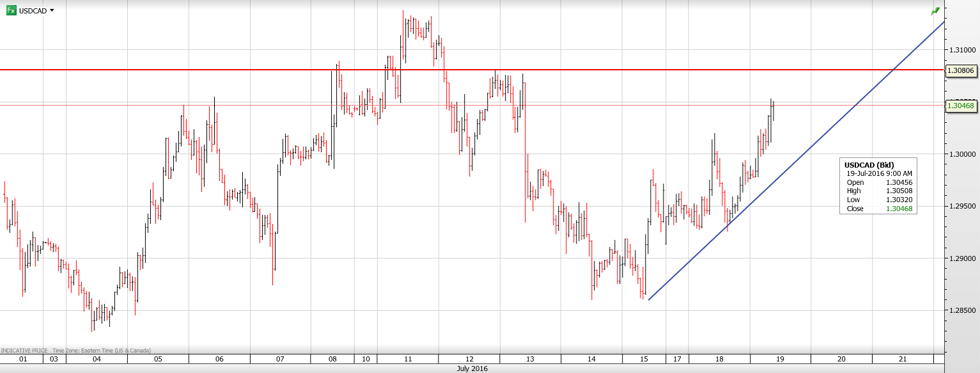The width and height of the screenshot is (980, 373).
Task: Select the 04 date segment on time axis
Action: tap(97, 359)
